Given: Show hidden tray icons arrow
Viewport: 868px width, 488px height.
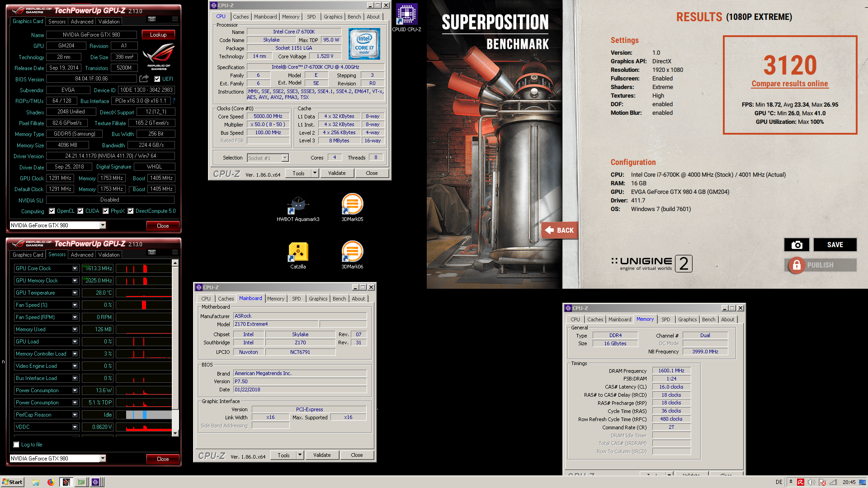Looking at the screenshot, I should point(791,482).
